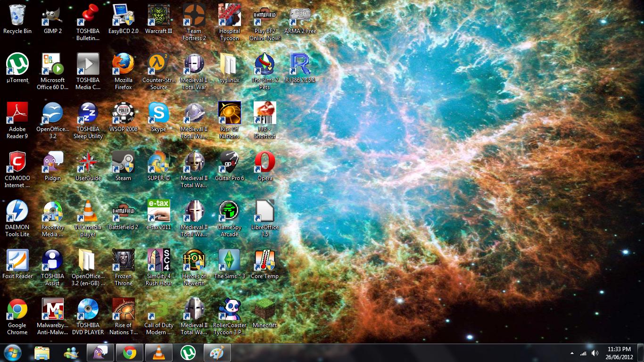Launch WSOP 2008 poker game icon
The width and height of the screenshot is (644, 362).
[x=124, y=117]
